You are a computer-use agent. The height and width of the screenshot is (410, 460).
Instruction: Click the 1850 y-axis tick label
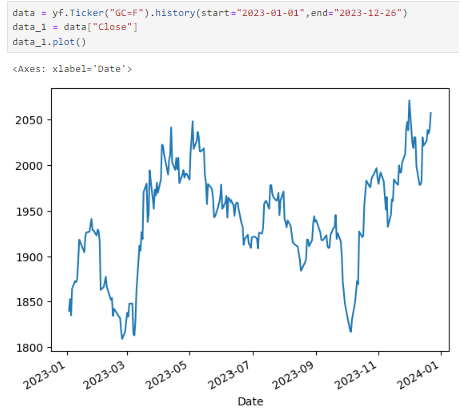click(x=29, y=302)
